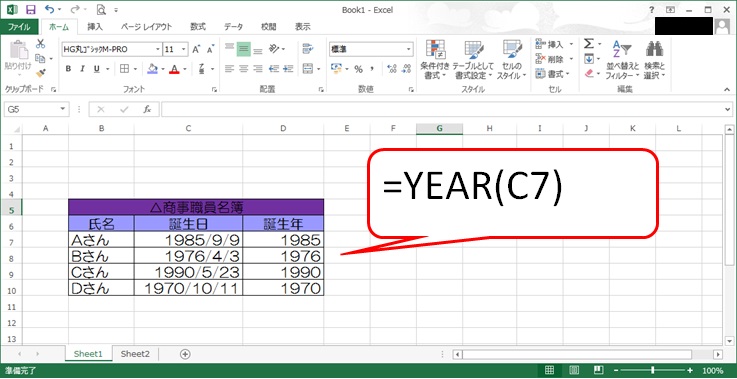Click the Wrap Text icon

click(x=308, y=48)
